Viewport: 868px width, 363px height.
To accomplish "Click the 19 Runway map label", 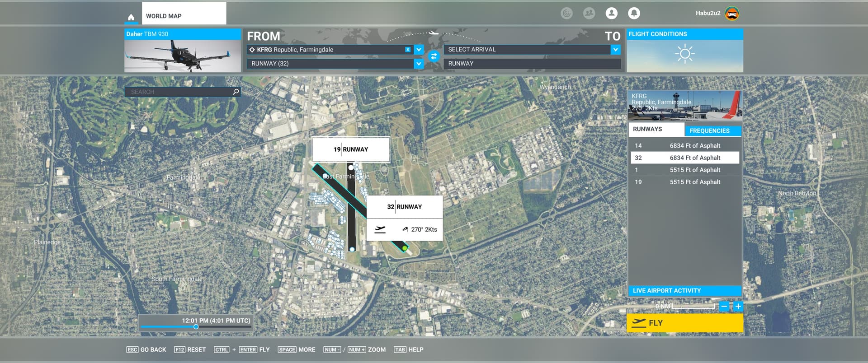I will pos(351,149).
